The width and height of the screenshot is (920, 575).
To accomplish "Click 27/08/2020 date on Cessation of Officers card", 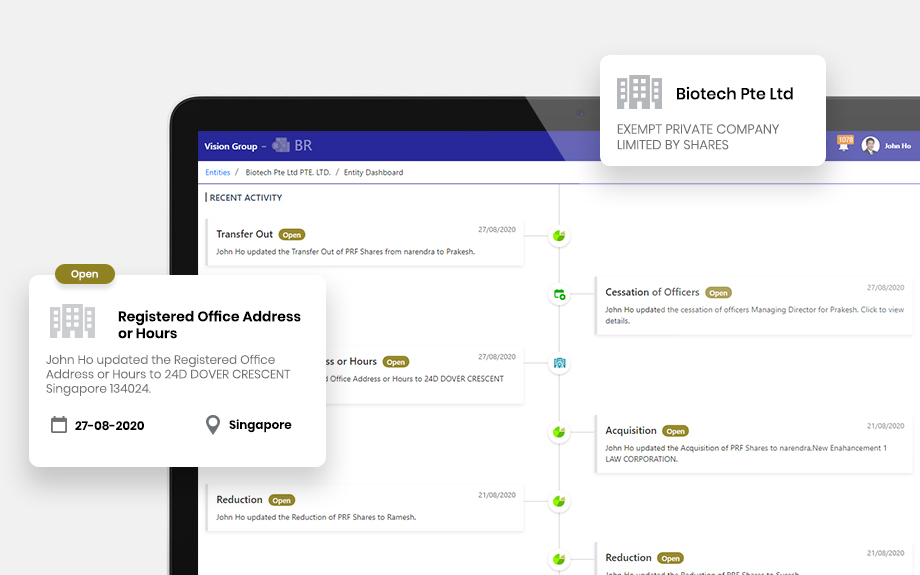I will [885, 288].
